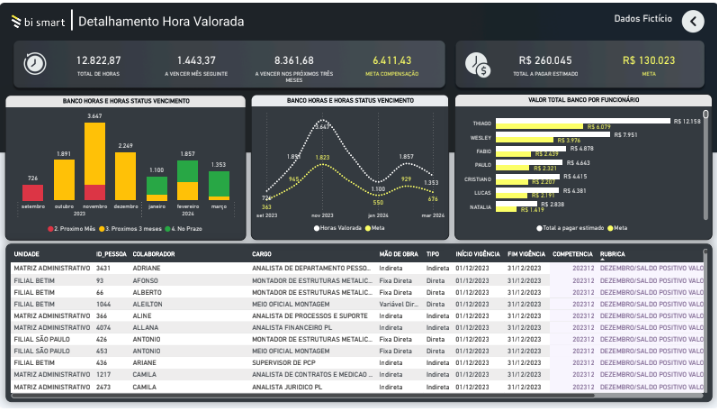The image size is (717, 411).
Task: Sort the table by the UNIDADE column header
Action: click(27, 254)
